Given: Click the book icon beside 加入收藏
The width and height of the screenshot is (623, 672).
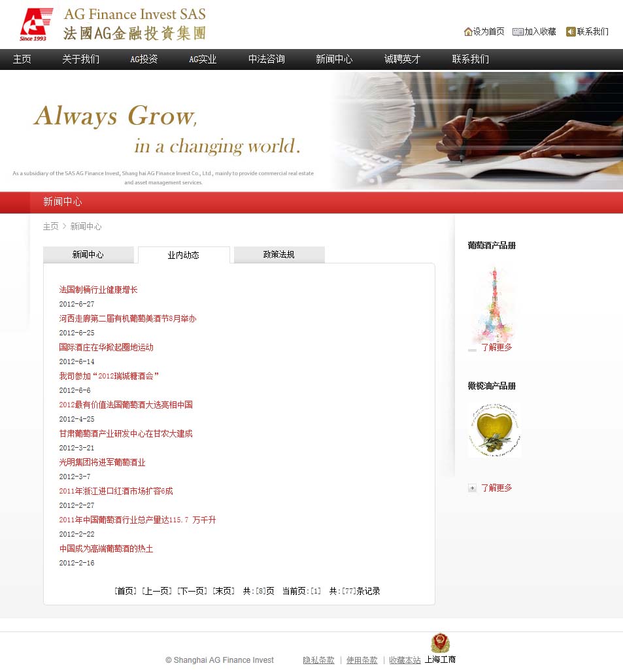Looking at the screenshot, I should (x=518, y=32).
